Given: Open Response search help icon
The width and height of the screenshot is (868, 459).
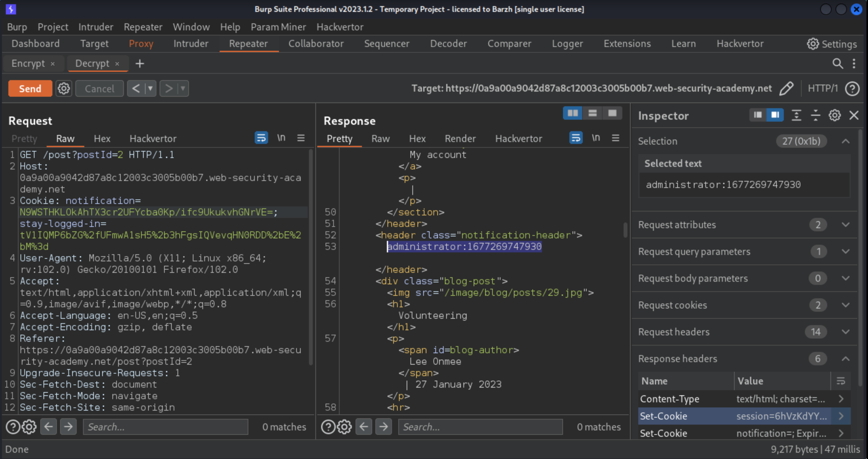Looking at the screenshot, I should coord(328,427).
